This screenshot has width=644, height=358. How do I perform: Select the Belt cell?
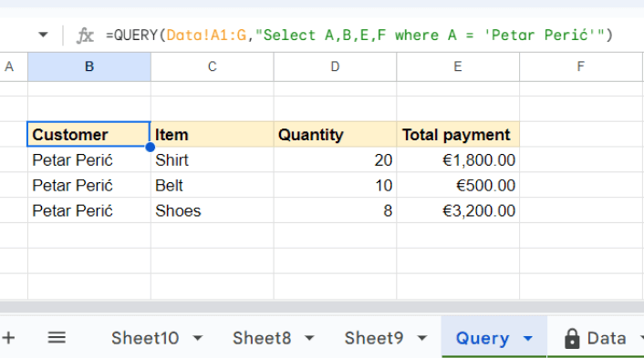pos(212,185)
